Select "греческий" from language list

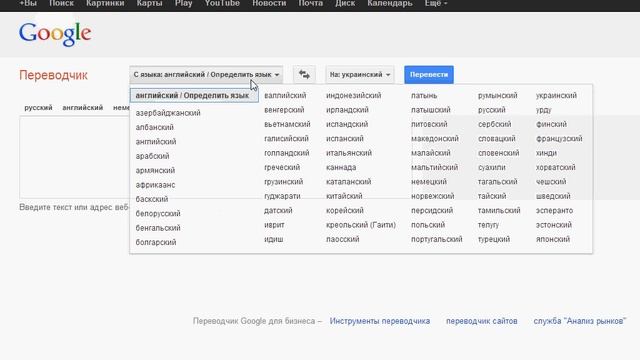coord(282,167)
